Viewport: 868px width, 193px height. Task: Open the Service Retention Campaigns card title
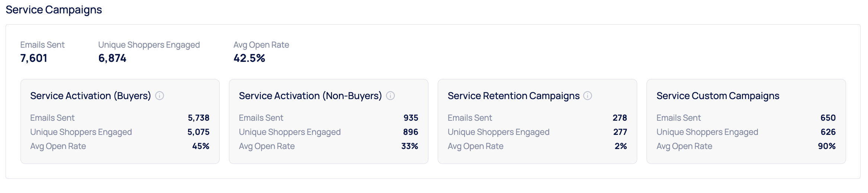(x=513, y=96)
